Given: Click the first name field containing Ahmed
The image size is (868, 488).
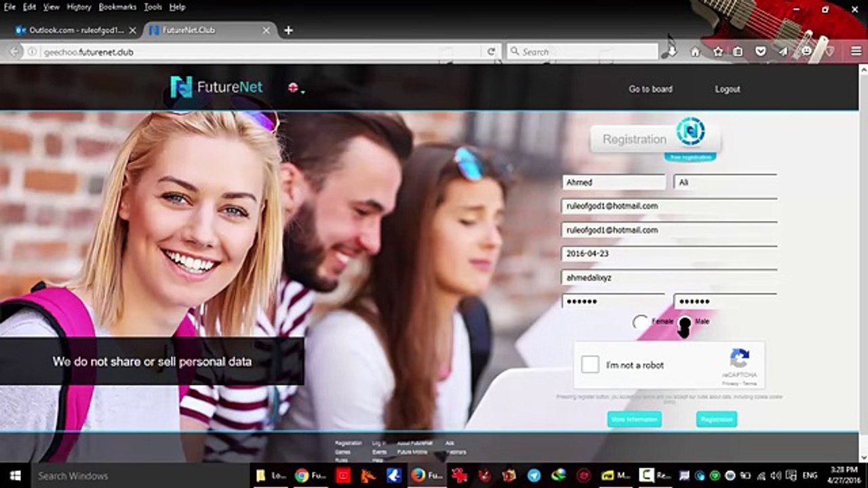Looking at the screenshot, I should click(x=614, y=182).
